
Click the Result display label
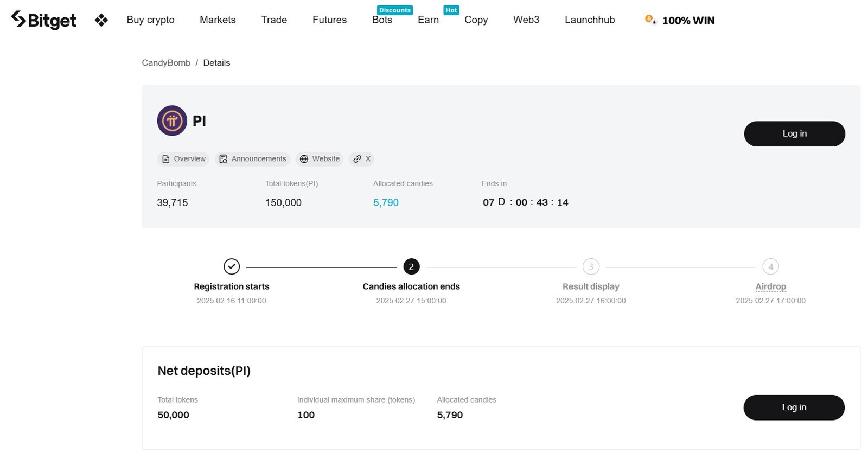(x=591, y=286)
